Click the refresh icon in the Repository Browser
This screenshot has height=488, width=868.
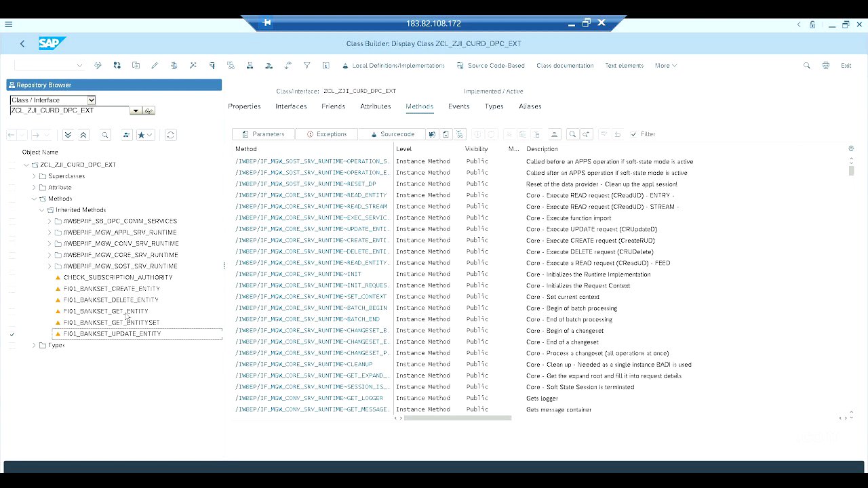point(170,135)
